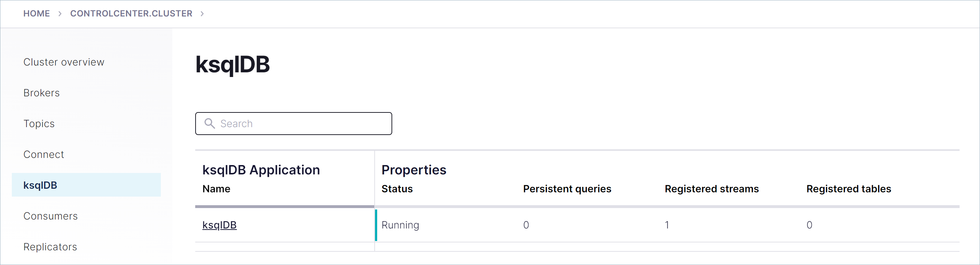This screenshot has width=980, height=265.
Task: Select ksqlDB sidebar menu item
Action: click(x=40, y=185)
